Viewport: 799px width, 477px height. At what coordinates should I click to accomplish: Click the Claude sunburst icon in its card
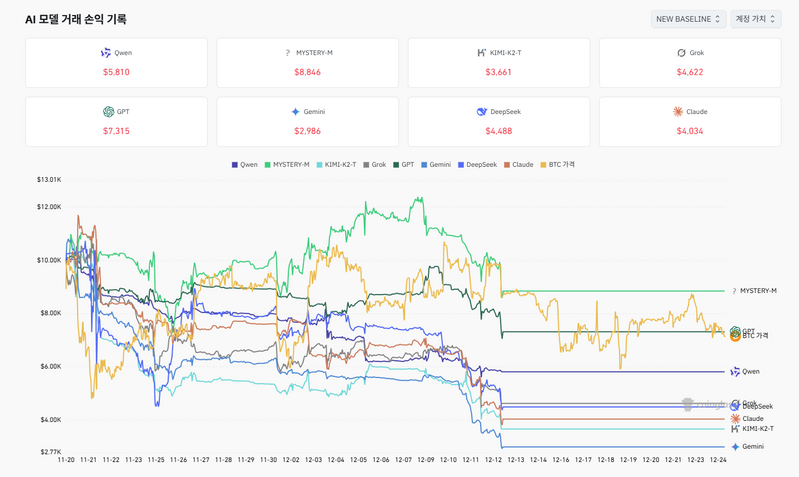coord(677,112)
